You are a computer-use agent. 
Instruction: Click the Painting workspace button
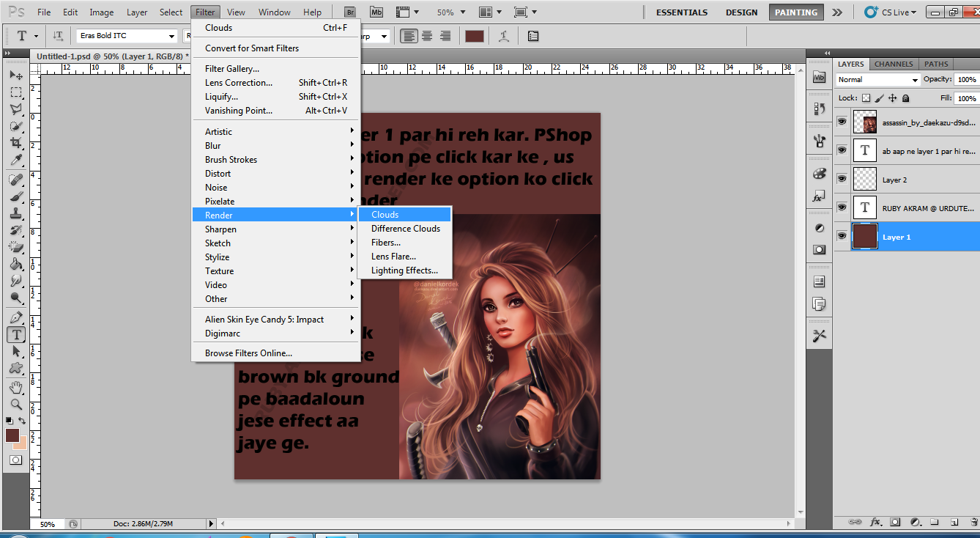pyautogui.click(x=796, y=12)
